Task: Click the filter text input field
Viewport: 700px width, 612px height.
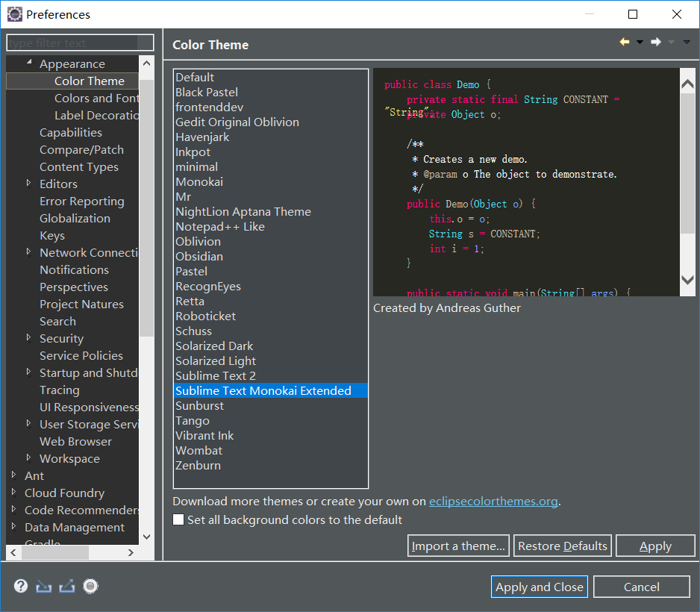Action: coord(81,43)
